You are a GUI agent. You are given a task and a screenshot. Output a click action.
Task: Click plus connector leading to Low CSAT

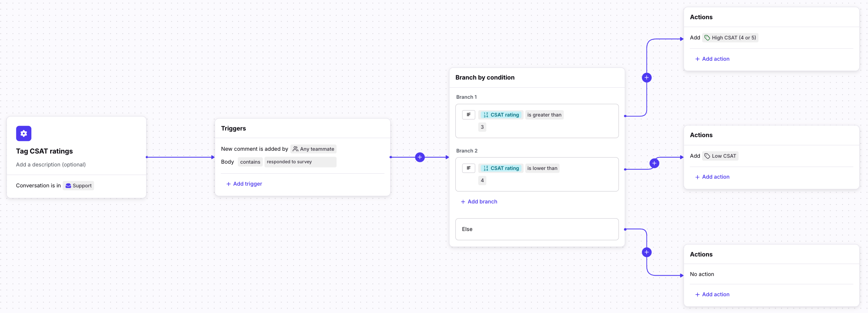654,163
